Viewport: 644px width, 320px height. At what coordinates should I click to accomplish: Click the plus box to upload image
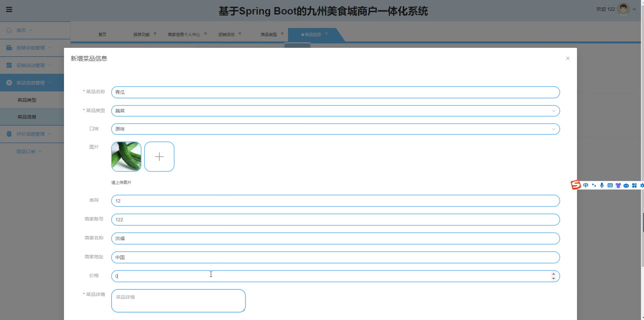(x=159, y=157)
